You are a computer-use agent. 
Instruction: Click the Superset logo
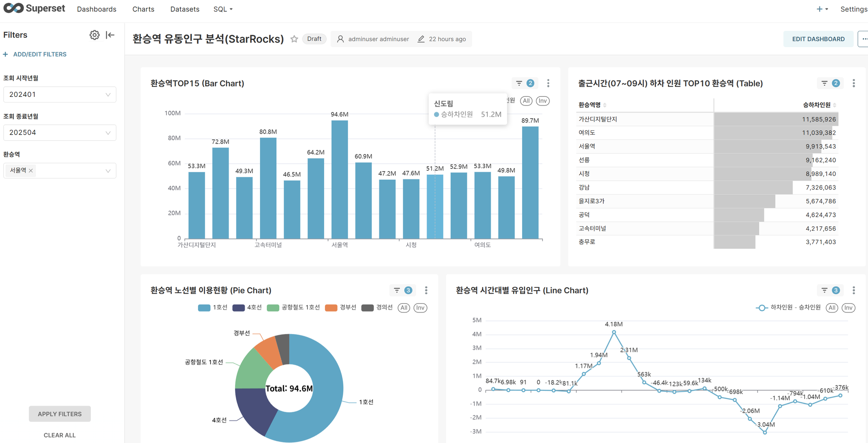34,9
